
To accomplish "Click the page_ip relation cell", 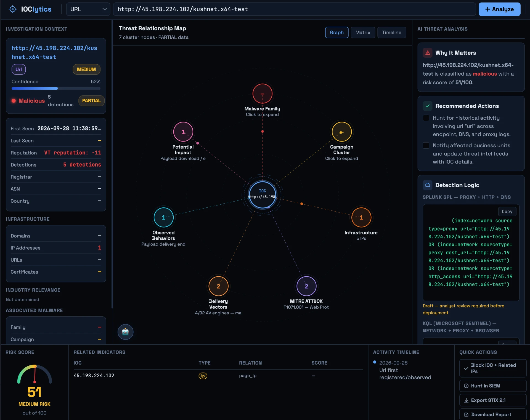I will (x=248, y=376).
